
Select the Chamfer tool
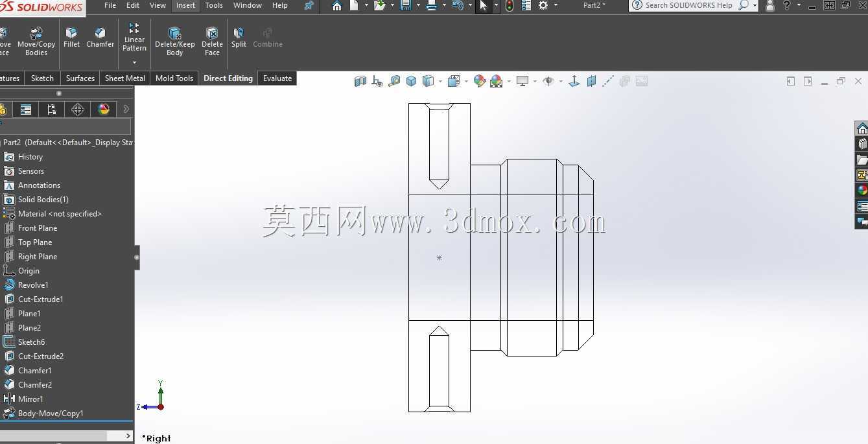100,38
